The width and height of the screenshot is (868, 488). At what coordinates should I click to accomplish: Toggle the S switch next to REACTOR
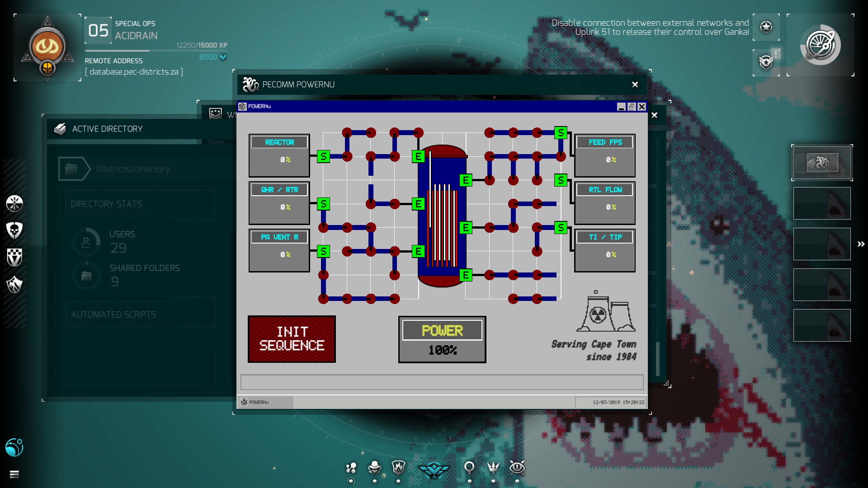(323, 156)
